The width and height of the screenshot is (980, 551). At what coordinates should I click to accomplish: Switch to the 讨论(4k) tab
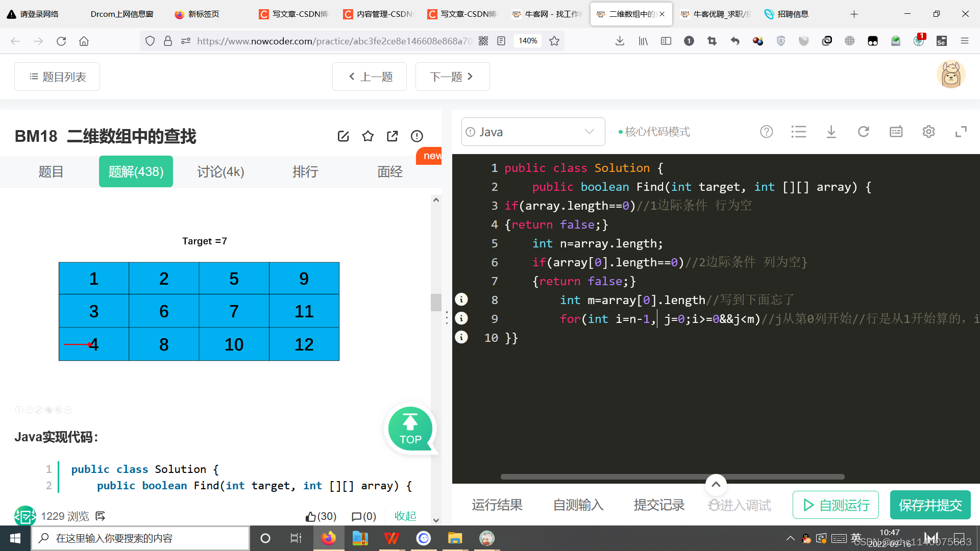220,172
